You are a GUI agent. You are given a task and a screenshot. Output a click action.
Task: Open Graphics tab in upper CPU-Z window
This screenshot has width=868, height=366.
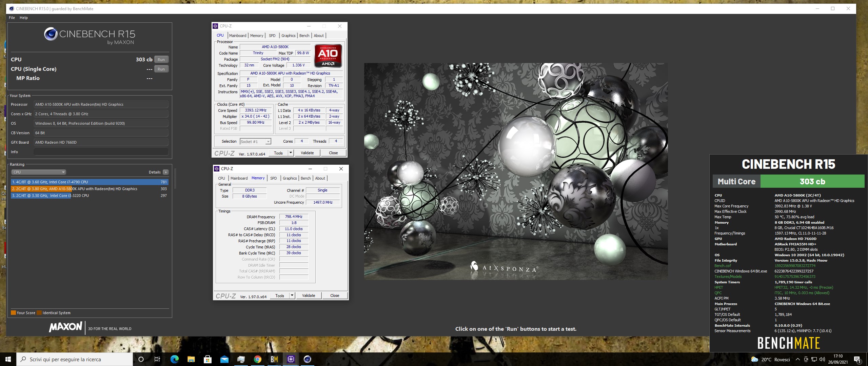pyautogui.click(x=289, y=36)
